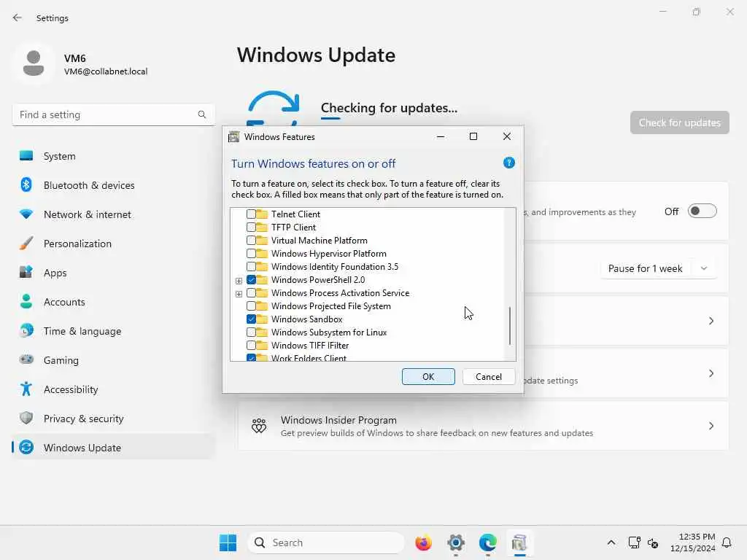Select the Windows Sandbox feature label
The width and height of the screenshot is (747, 560).
tap(307, 319)
